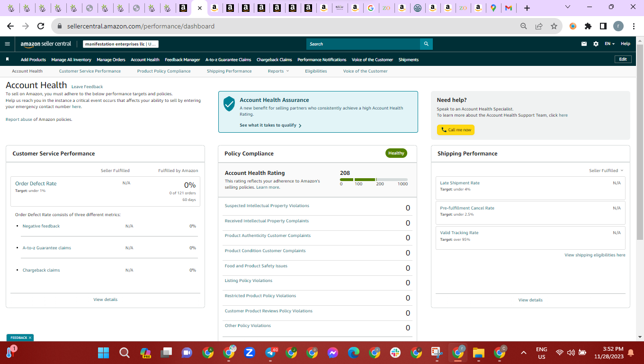Click the Seller Central search magnifier button
This screenshot has width=644, height=364.
(x=426, y=44)
